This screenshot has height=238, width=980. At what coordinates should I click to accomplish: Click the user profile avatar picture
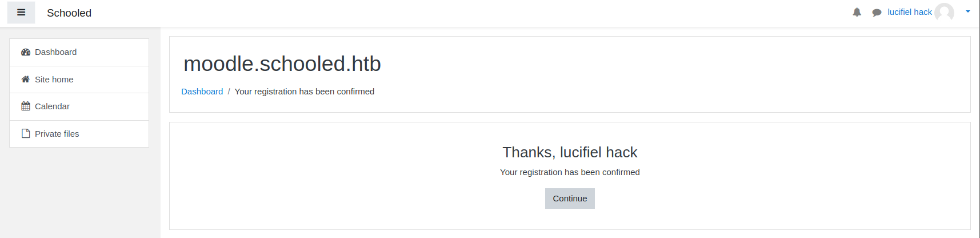point(945,12)
